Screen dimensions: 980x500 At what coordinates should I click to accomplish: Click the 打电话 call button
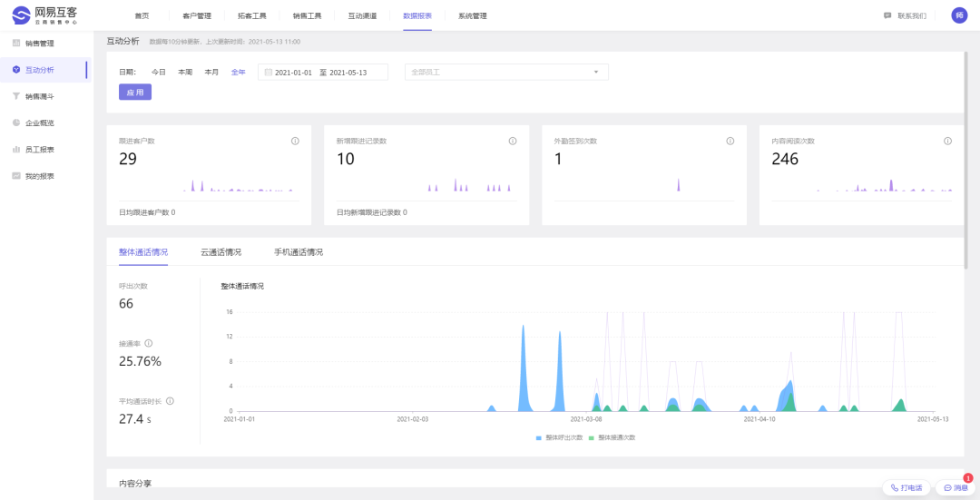[906, 487]
